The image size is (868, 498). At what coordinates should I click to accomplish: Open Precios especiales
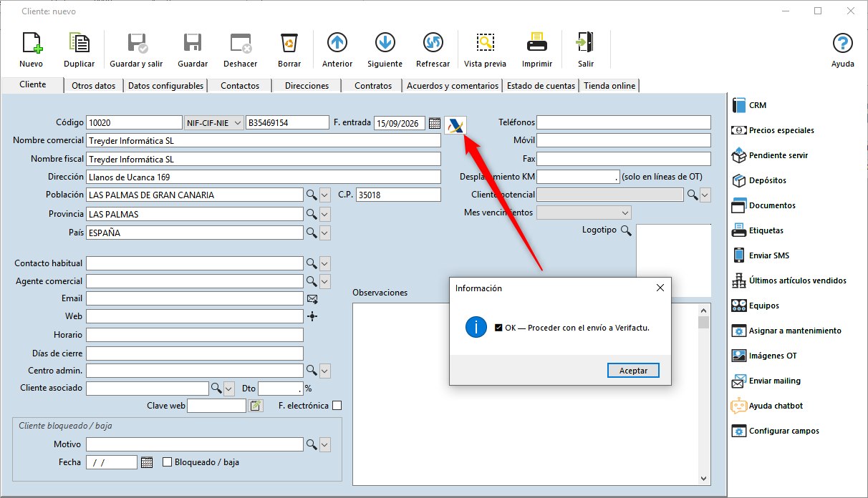(x=773, y=130)
